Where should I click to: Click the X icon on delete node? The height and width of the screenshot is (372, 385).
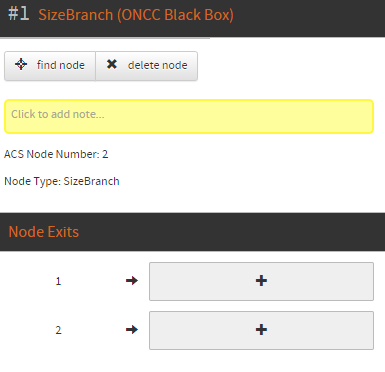(112, 64)
